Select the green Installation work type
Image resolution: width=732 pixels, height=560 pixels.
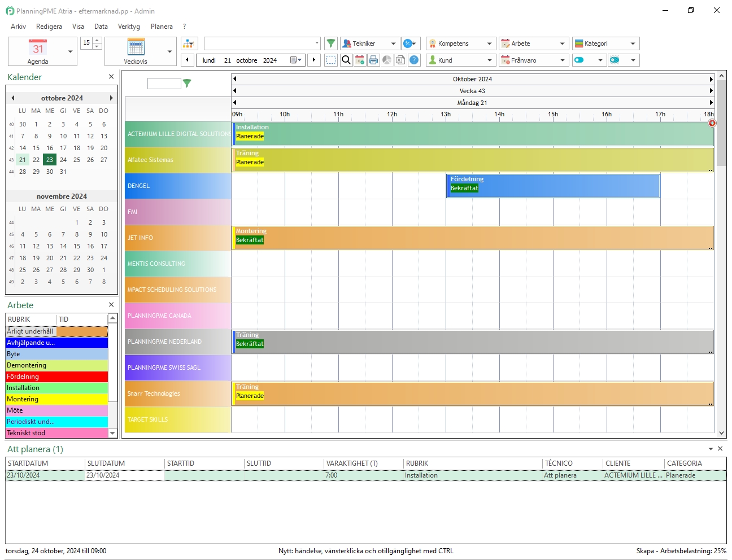tap(56, 388)
